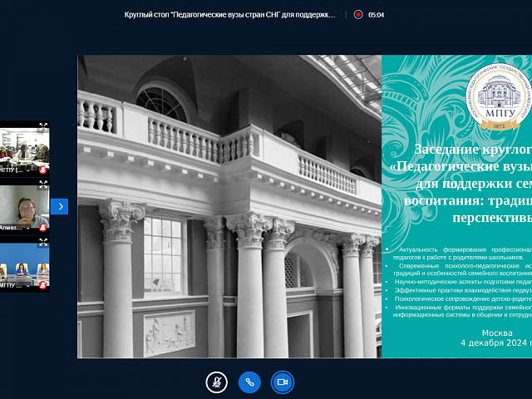Screen dimensions: 532x399
Task: Click "Москва" text on the slide
Action: pos(497,332)
